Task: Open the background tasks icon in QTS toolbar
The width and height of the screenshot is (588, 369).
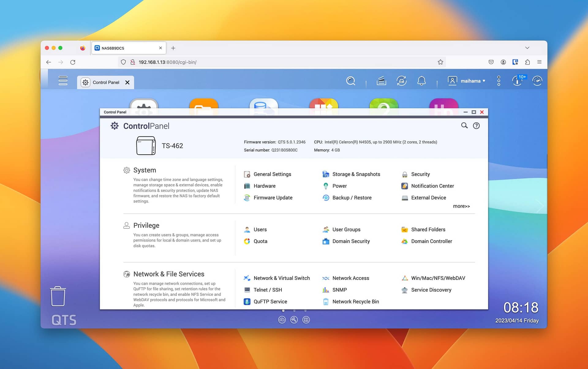Action: click(381, 81)
